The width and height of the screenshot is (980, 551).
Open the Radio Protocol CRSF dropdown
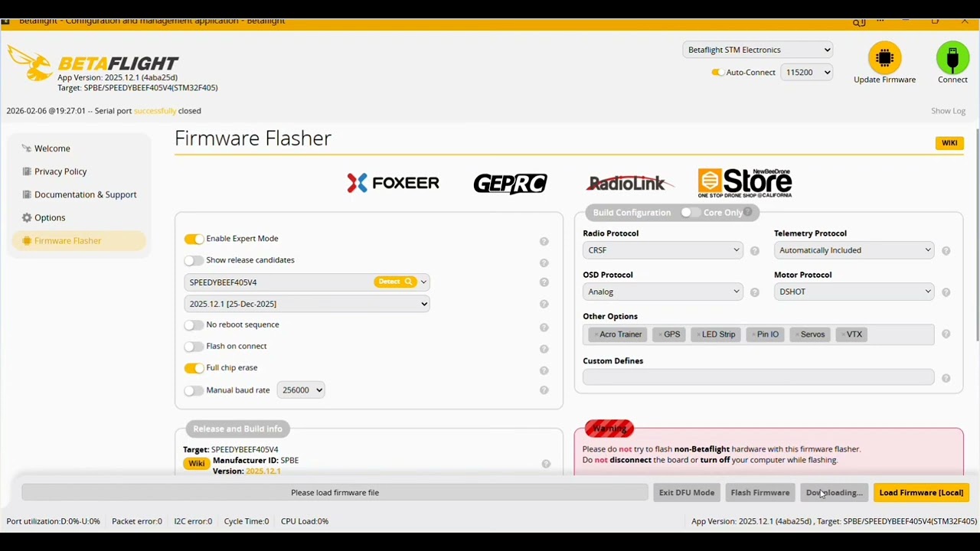pyautogui.click(x=662, y=250)
